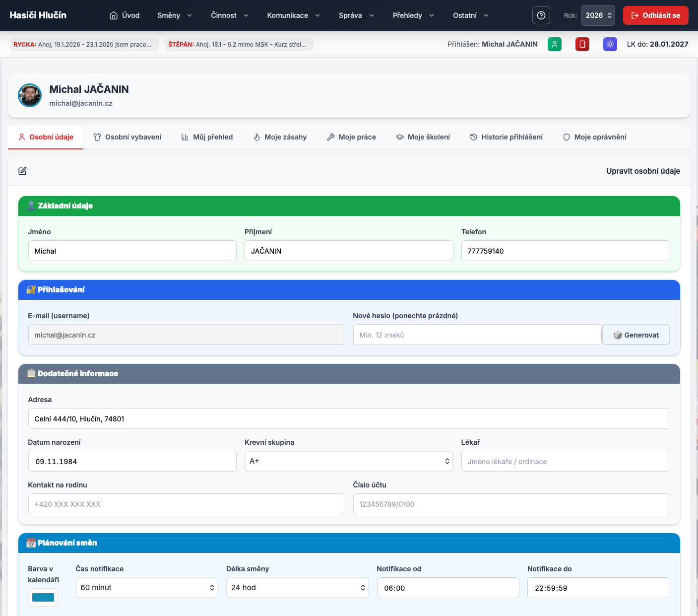Click the green user profile icon

pos(554,44)
